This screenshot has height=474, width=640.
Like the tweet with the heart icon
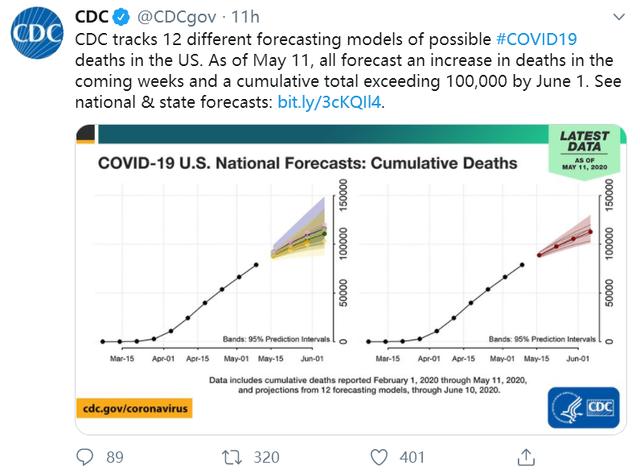coord(378,456)
